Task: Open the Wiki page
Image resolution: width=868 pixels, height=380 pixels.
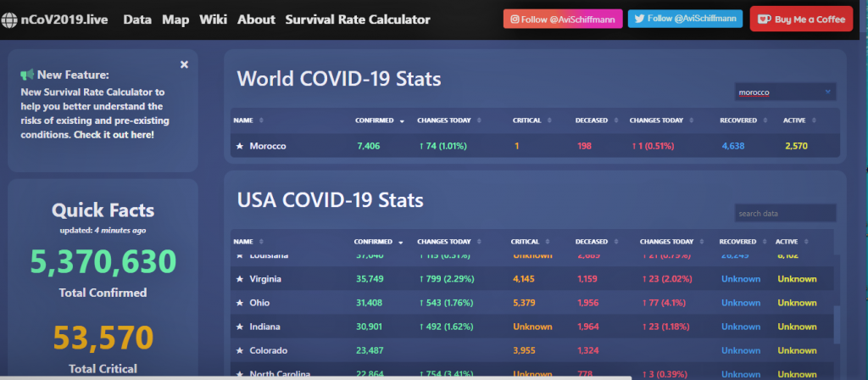Action: pyautogui.click(x=213, y=20)
